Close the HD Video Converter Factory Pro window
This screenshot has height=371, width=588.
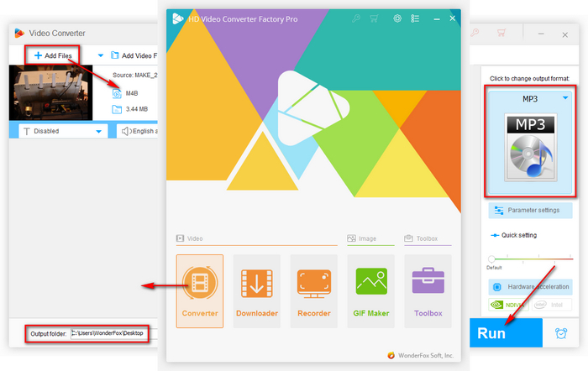(x=452, y=18)
